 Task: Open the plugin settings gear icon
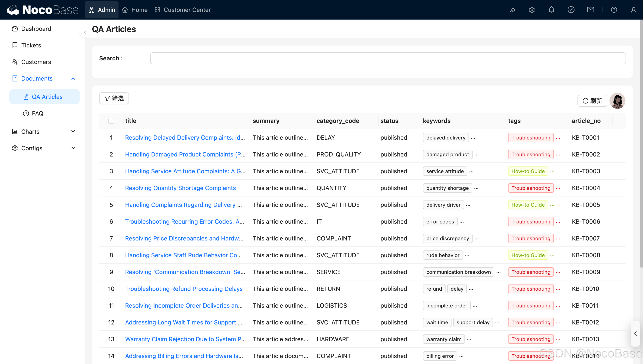(x=532, y=10)
